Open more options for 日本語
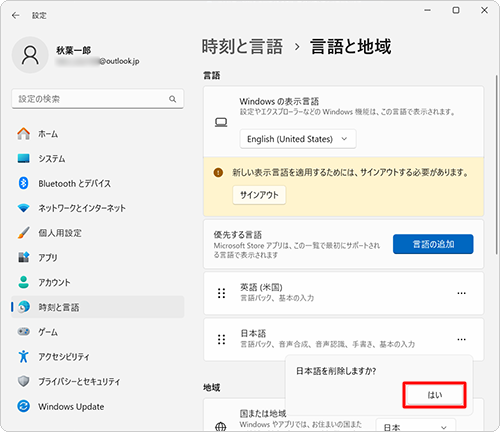Image resolution: width=500 pixels, height=432 pixels. [x=461, y=339]
